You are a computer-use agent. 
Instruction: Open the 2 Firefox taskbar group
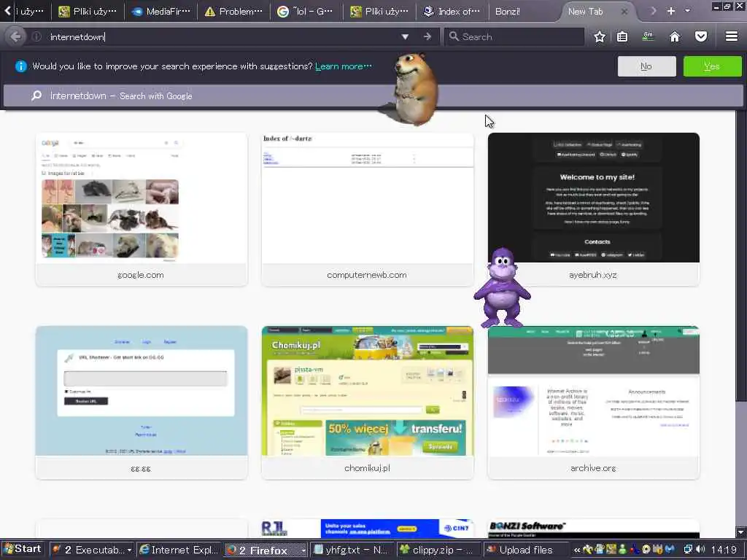(x=266, y=550)
